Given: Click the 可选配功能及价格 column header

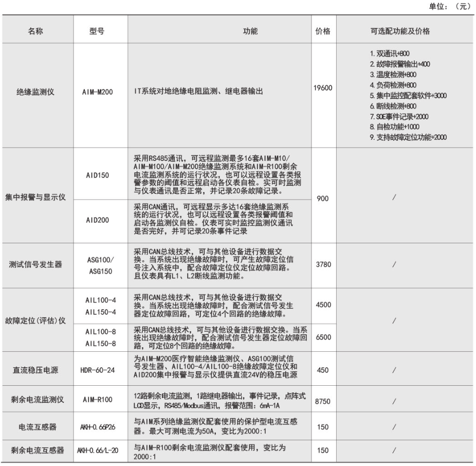Looking at the screenshot, I should 400,31.
